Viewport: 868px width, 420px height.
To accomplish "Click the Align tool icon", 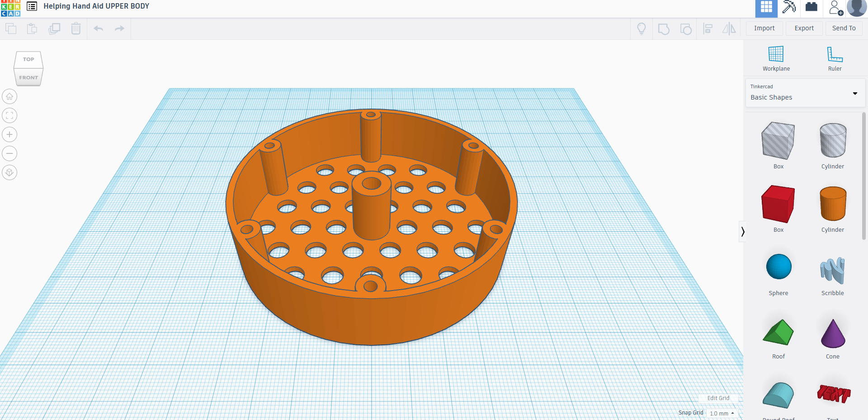I will [x=708, y=29].
